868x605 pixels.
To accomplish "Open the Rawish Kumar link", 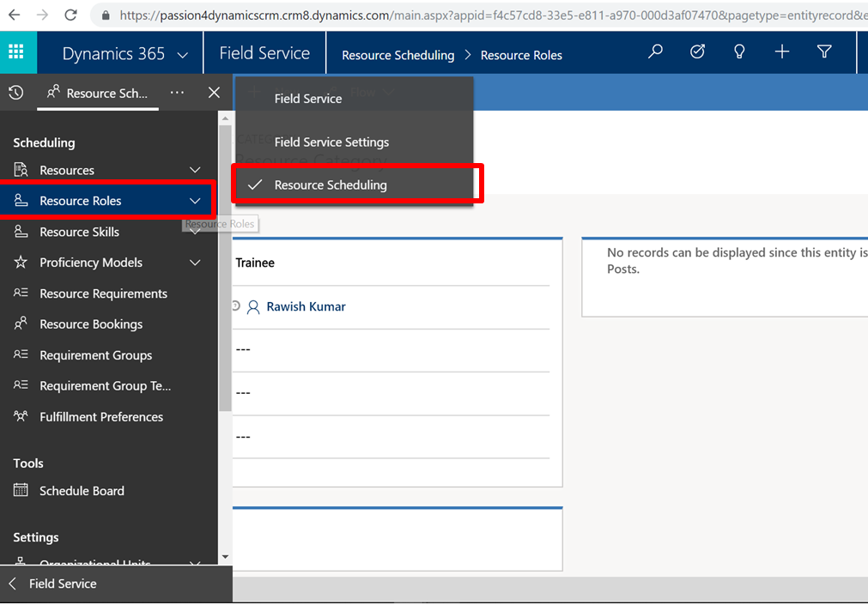I will 306,307.
